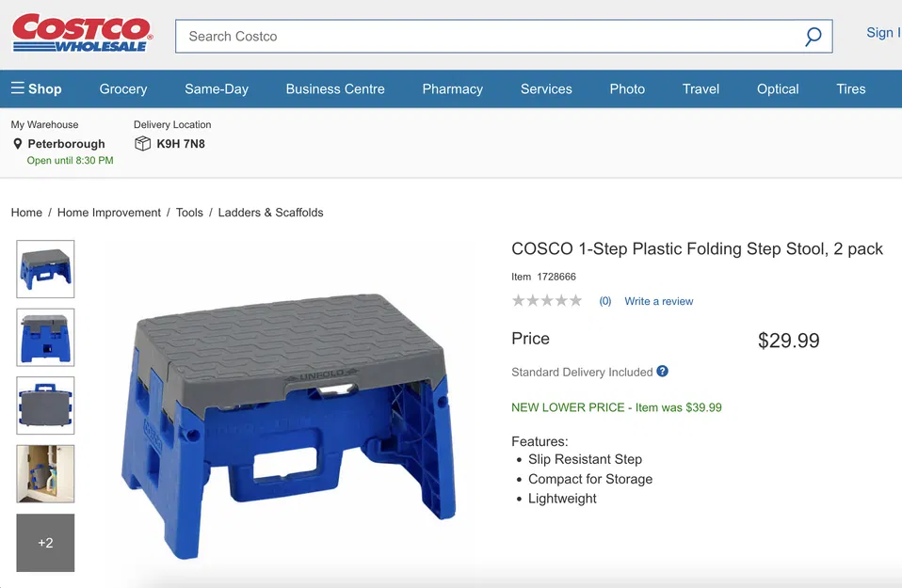Viewport: 902px width, 588px height.
Task: Click the Sign In link
Action: click(883, 32)
